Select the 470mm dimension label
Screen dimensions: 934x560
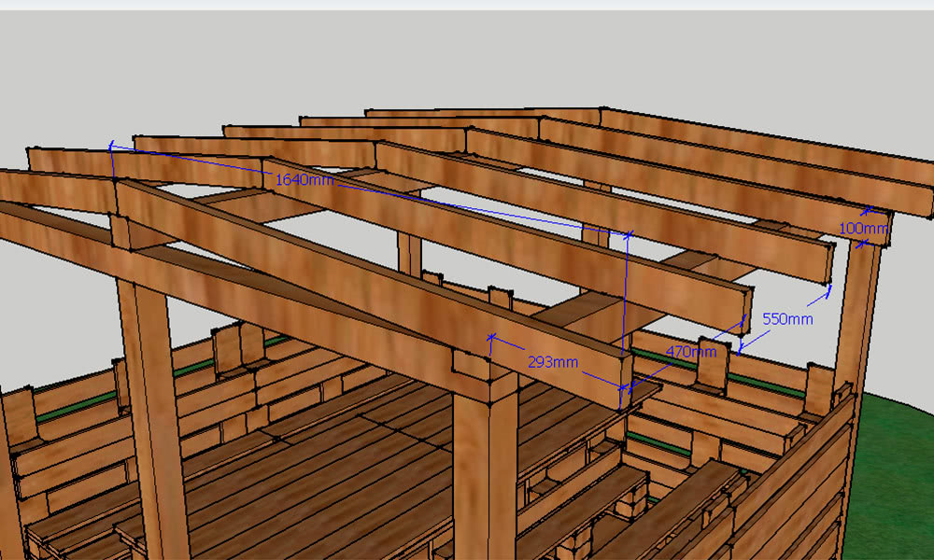690,352
